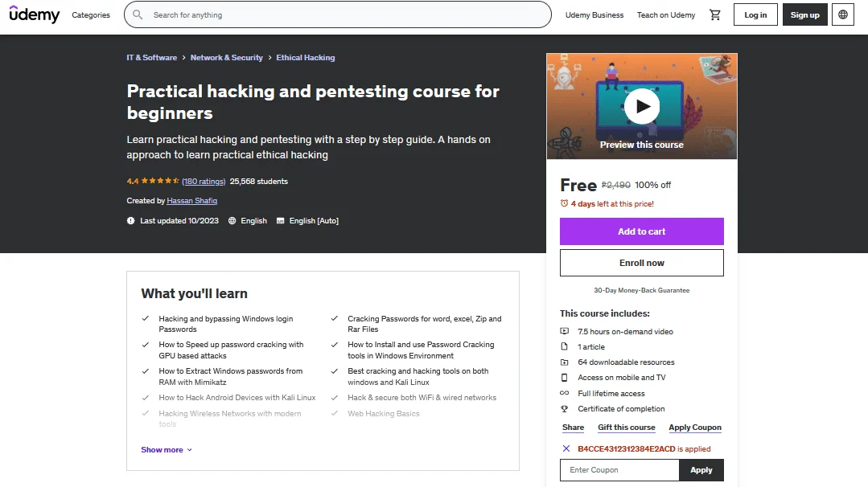Click the Sign up button

(804, 15)
